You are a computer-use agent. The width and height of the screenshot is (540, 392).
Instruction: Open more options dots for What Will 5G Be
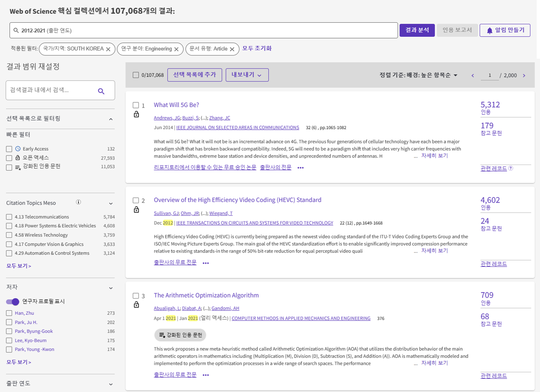click(x=301, y=168)
